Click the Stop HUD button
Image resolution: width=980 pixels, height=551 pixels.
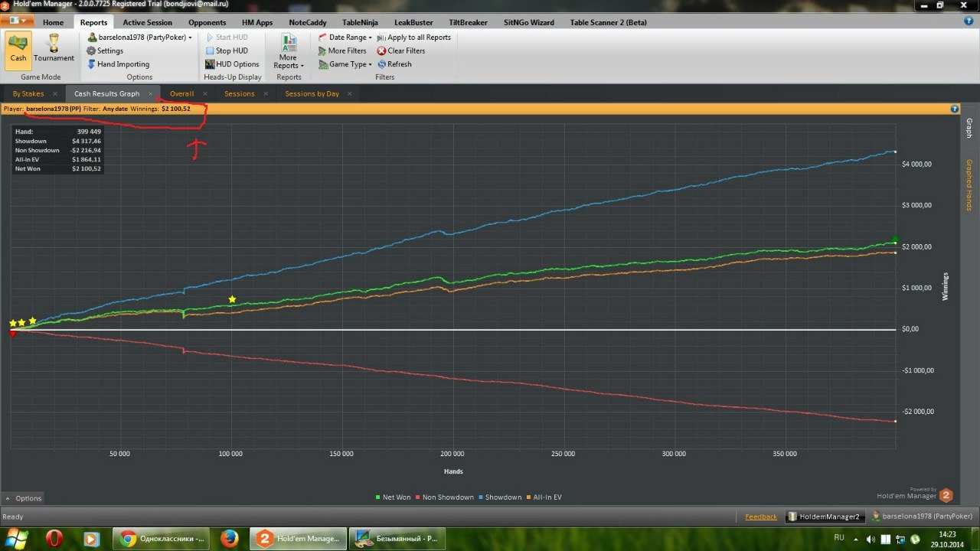click(227, 51)
